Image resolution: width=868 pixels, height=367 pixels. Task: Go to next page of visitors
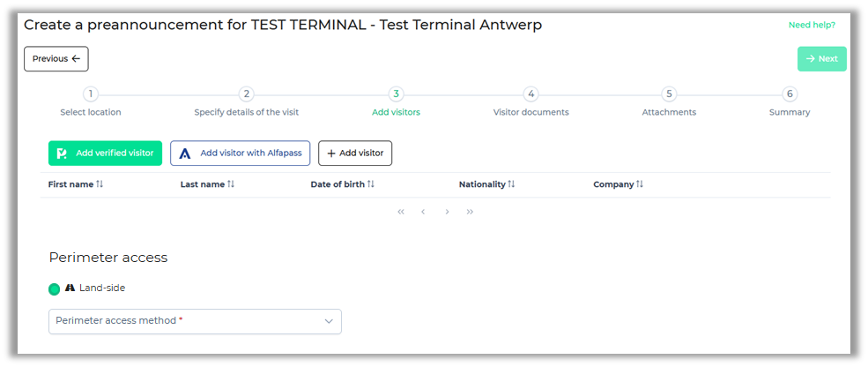447,212
